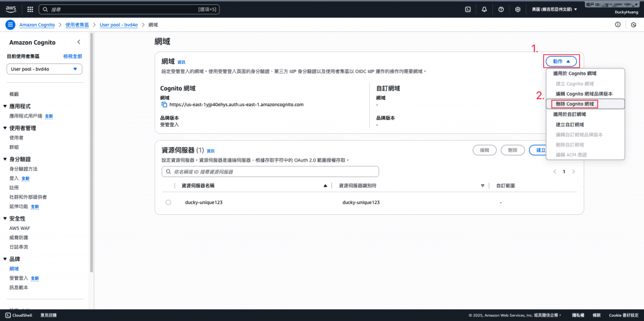
Task: Open 使用者 in the side navigation
Action: (x=16, y=138)
